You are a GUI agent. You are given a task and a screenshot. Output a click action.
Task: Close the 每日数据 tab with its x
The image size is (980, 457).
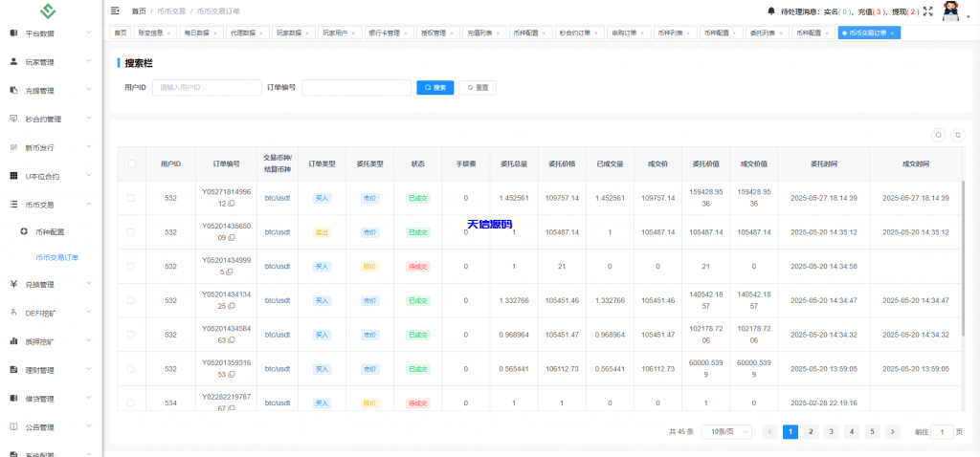(215, 33)
